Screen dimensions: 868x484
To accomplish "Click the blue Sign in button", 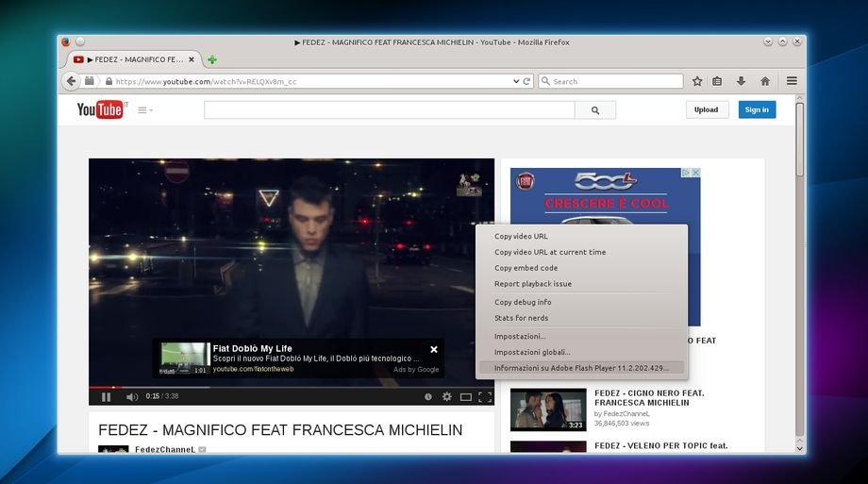I will tap(757, 109).
